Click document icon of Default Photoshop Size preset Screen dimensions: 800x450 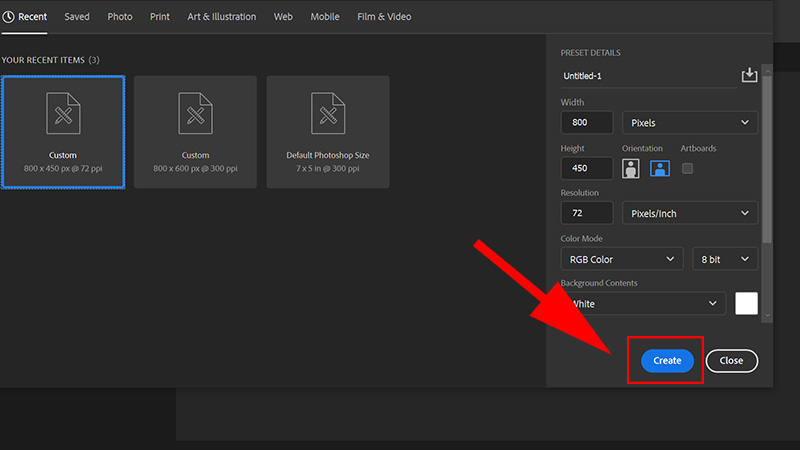coord(328,113)
